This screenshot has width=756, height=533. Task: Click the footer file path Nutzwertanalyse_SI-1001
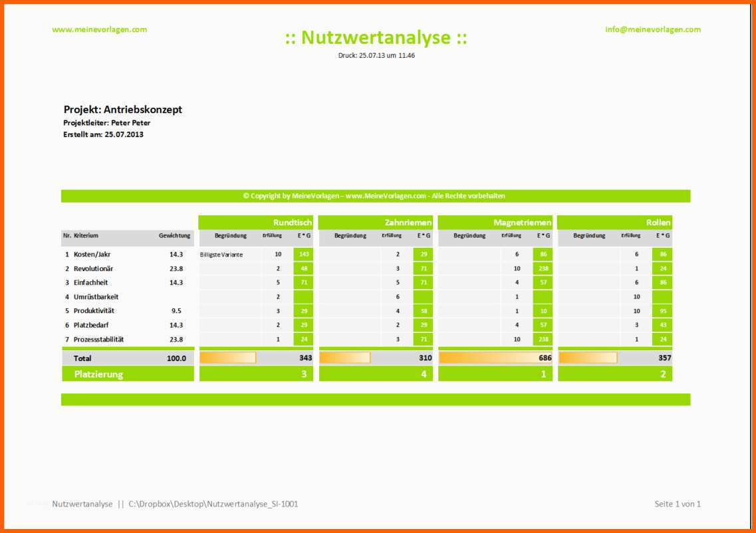point(213,504)
